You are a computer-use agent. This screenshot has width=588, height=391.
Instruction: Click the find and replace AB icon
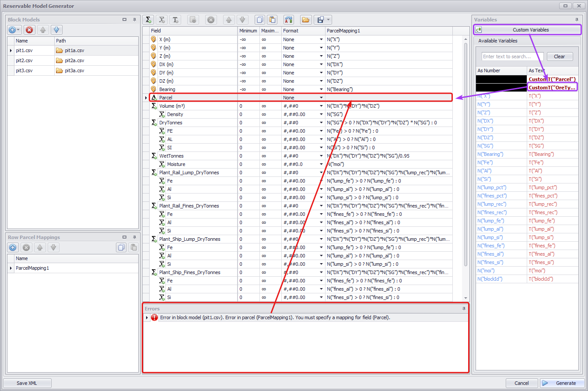pyautogui.click(x=288, y=20)
